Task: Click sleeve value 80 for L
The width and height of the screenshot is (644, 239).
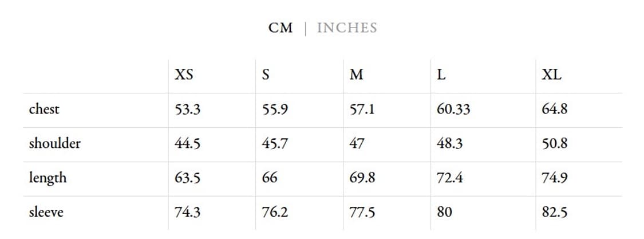Action: click(444, 212)
